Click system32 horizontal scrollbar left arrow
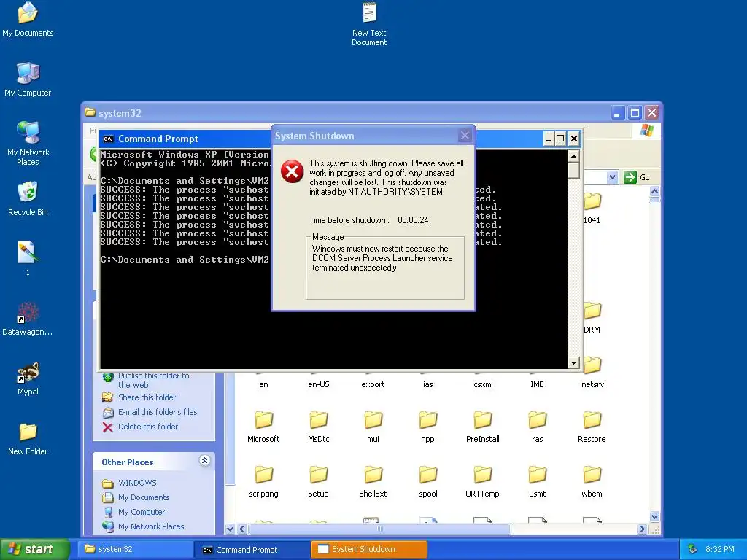 point(242,529)
